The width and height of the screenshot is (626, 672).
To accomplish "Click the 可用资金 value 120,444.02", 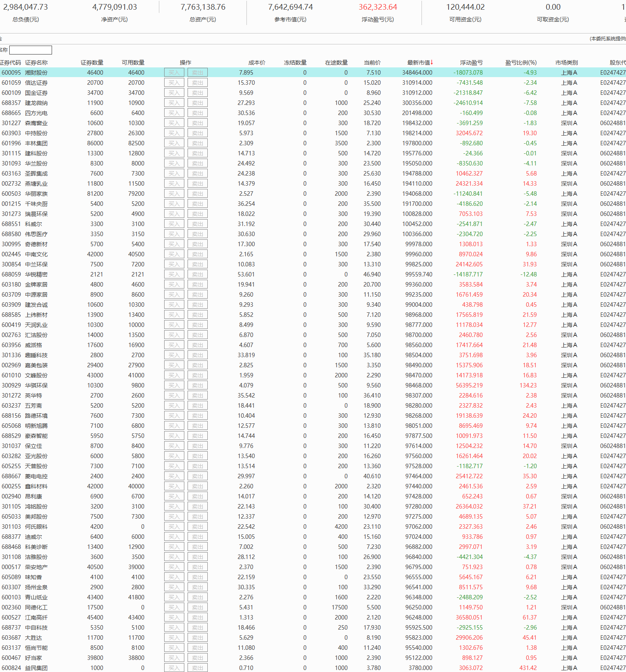I will click(465, 7).
